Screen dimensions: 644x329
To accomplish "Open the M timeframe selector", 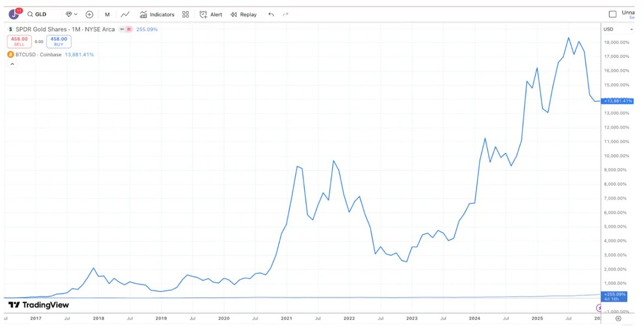I will point(107,14).
